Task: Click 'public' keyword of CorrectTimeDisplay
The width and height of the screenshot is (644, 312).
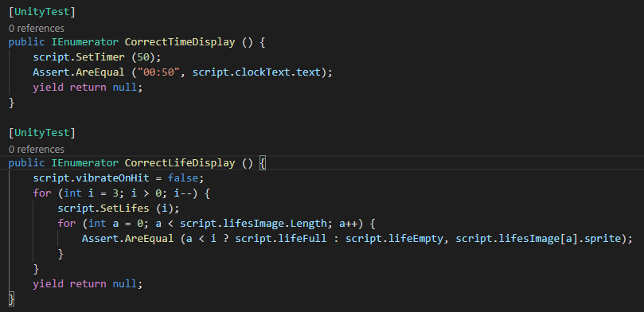Action: (x=27, y=42)
